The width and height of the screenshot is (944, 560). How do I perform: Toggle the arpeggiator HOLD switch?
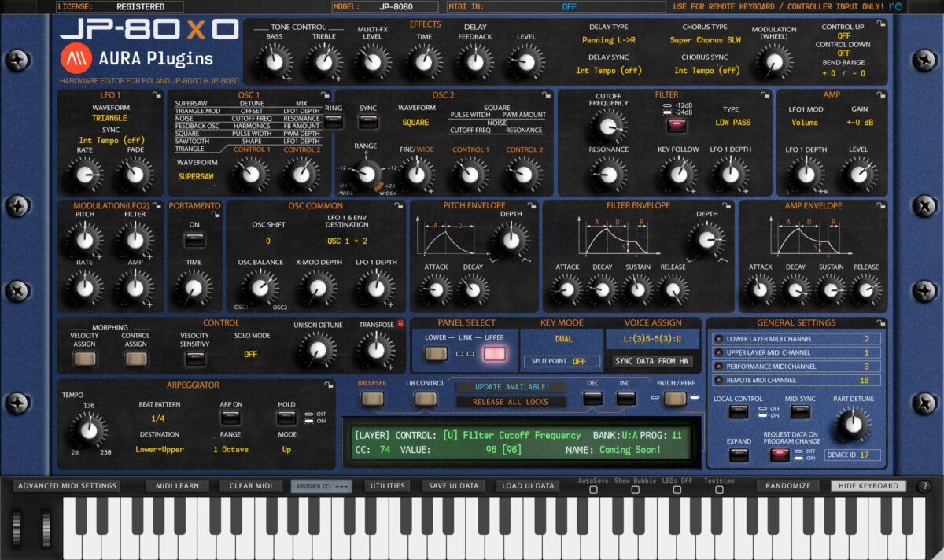[x=286, y=418]
